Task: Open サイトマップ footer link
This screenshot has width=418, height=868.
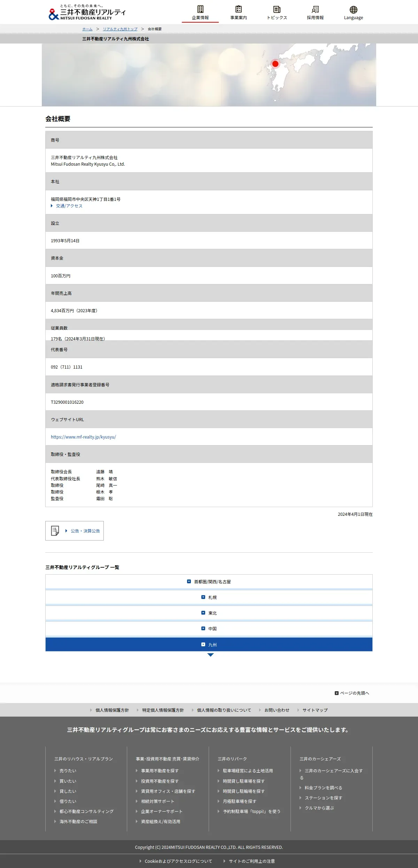Action: (315, 710)
